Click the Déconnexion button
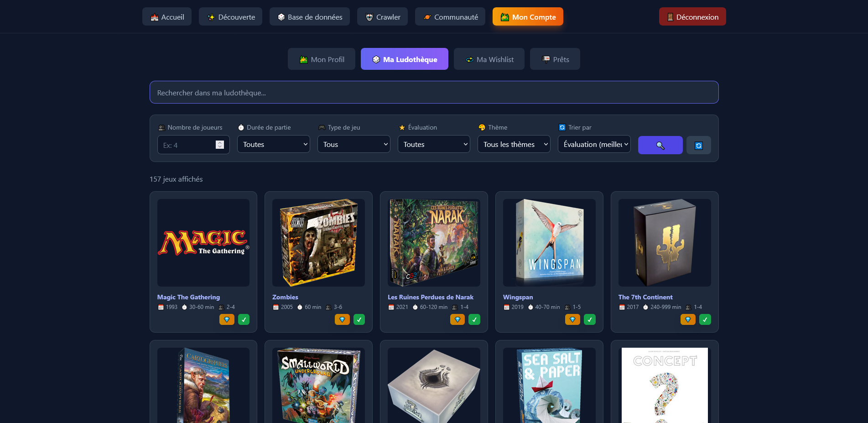 tap(692, 16)
